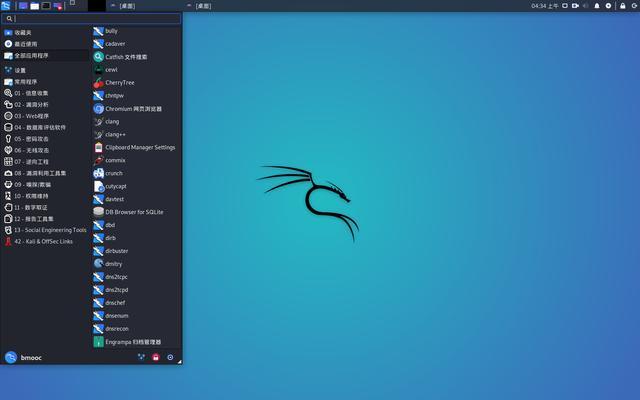The height and width of the screenshot is (400, 640).
Task: Click the red lock screen icon in menu
Action: 155,357
